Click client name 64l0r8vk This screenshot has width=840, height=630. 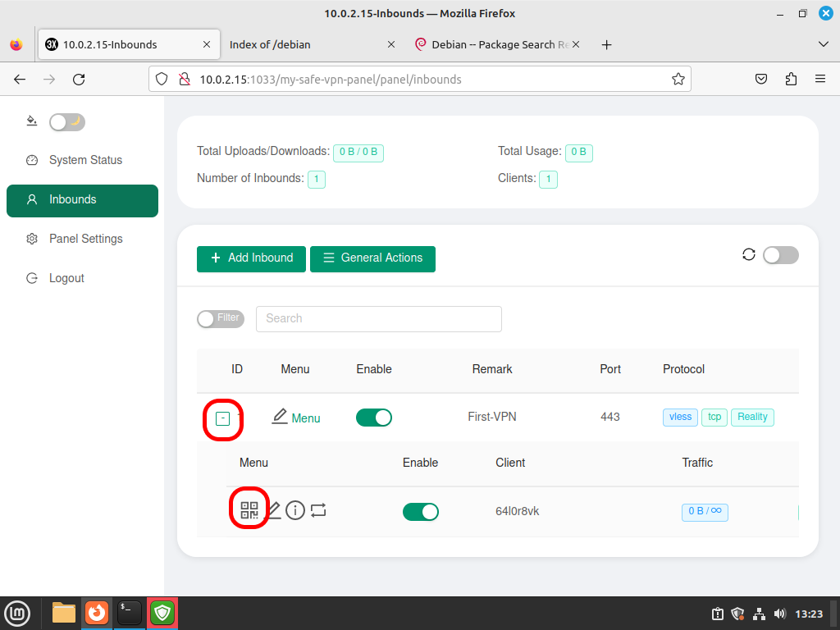click(518, 512)
